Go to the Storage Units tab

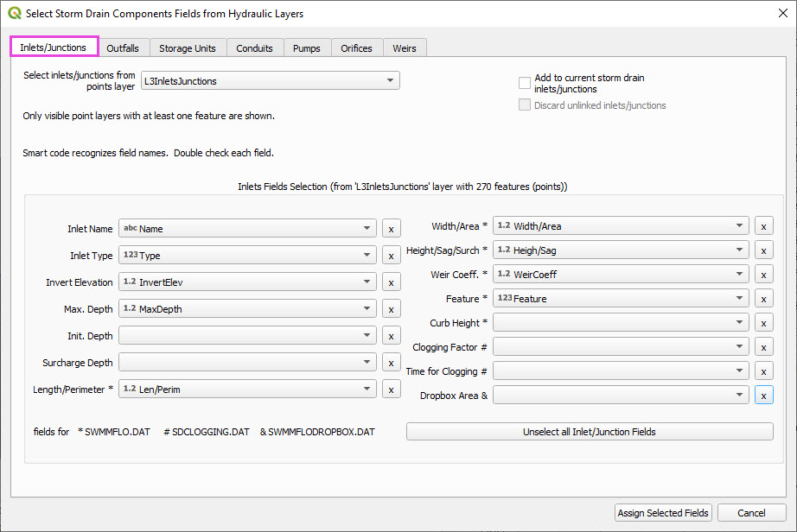[x=188, y=48]
